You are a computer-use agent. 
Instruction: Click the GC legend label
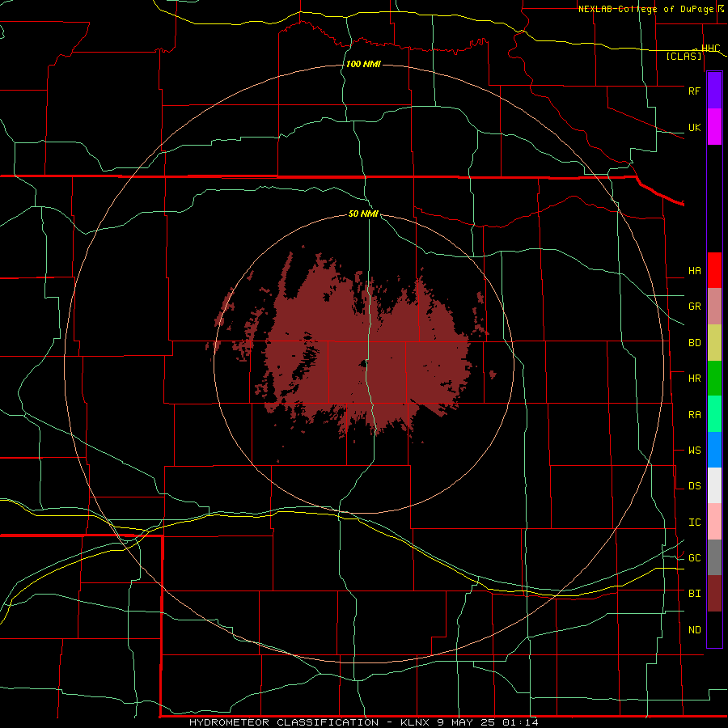[x=694, y=558]
